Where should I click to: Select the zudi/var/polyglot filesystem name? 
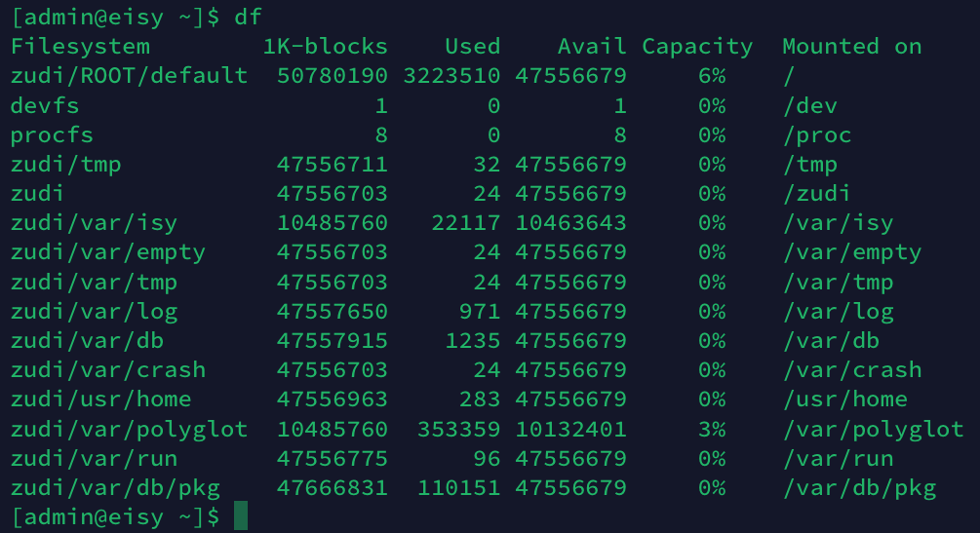point(129,429)
